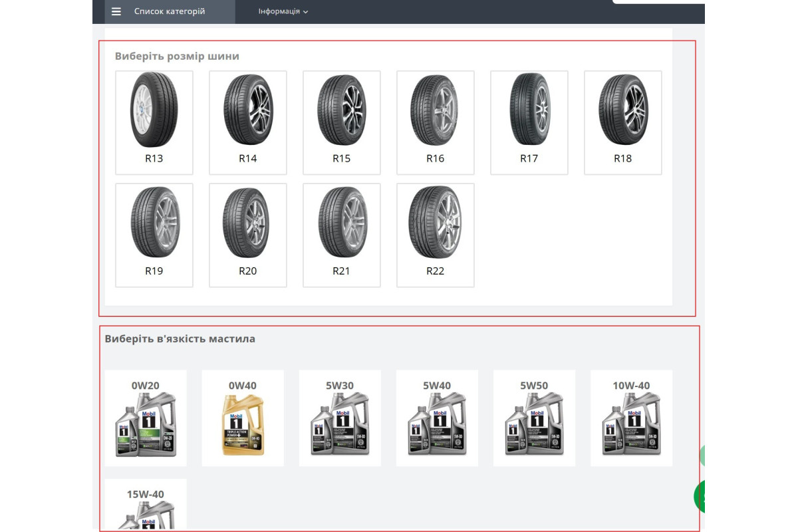Screen dimensions: 798x532
Task: Open the 5W40 oil canister image
Action: tap(437, 426)
